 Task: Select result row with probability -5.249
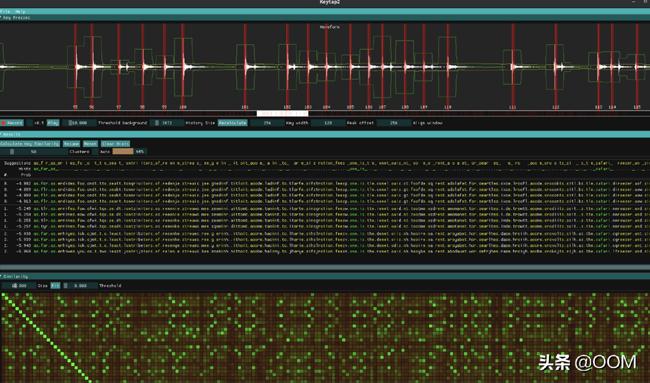(x=325, y=208)
